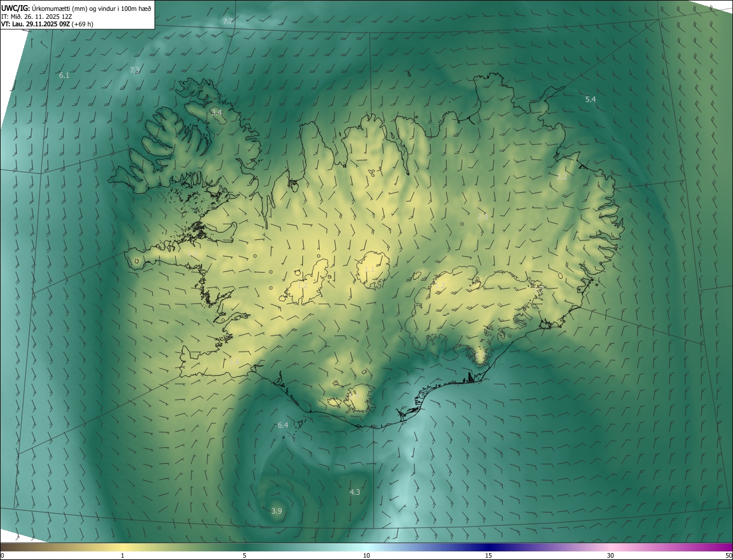Click the "VT: Lau. 29.11.2025 09Z" valid time
733x560 pixels.
click(36, 24)
